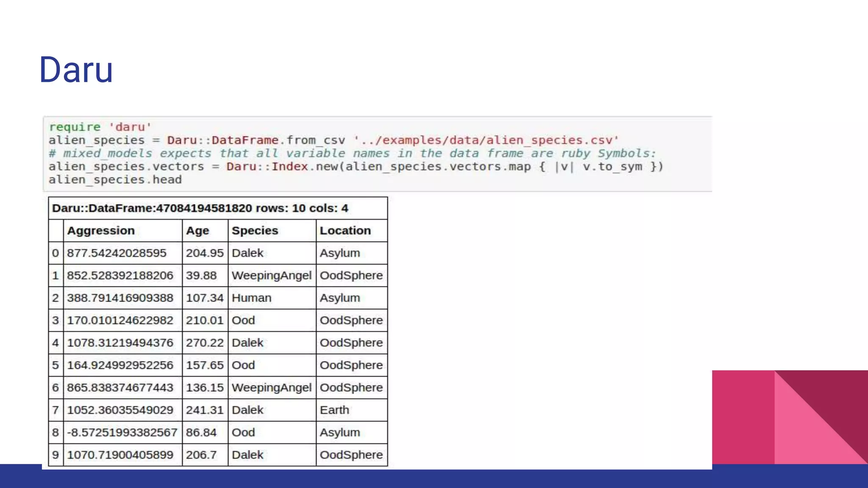Viewport: 868px width, 488px height.
Task: Click the alien_species.head code line
Action: [x=115, y=180]
